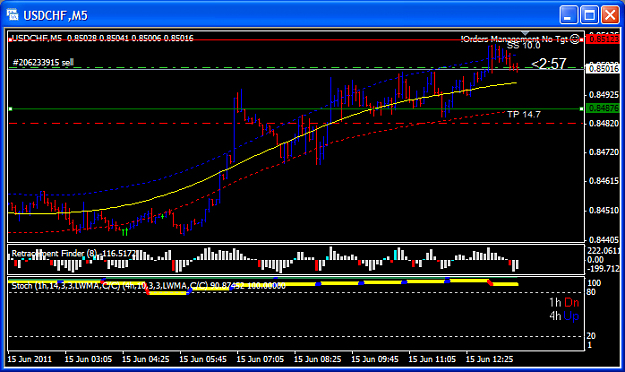Image resolution: width=625 pixels, height=372 pixels.
Task: Click the '15 Jun 03:05' time label
Action: click(x=88, y=359)
